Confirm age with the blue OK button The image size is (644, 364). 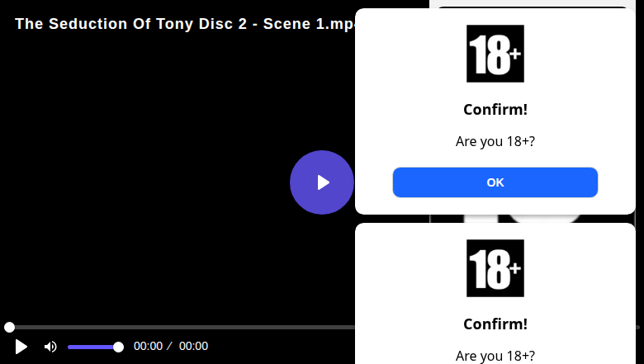pyautogui.click(x=495, y=182)
